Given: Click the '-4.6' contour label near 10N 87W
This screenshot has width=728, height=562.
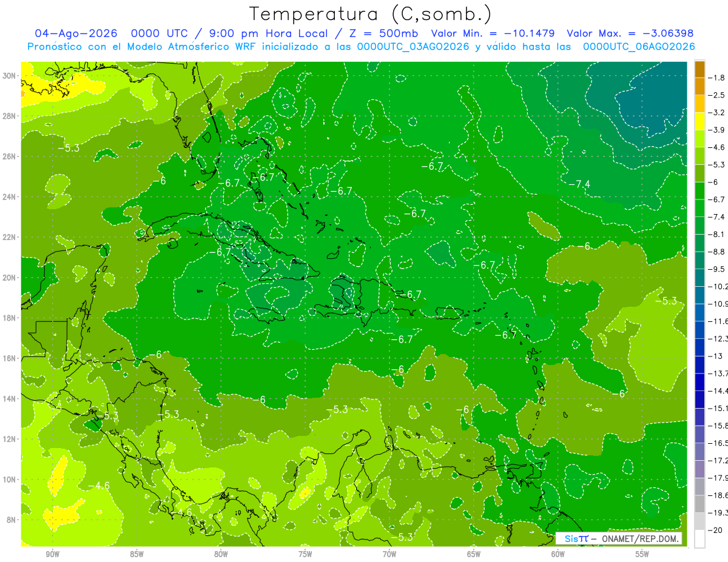Looking at the screenshot, I should 99,486.
